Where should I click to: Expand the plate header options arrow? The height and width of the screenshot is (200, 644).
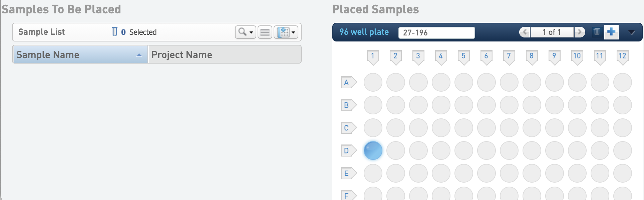coord(631,32)
